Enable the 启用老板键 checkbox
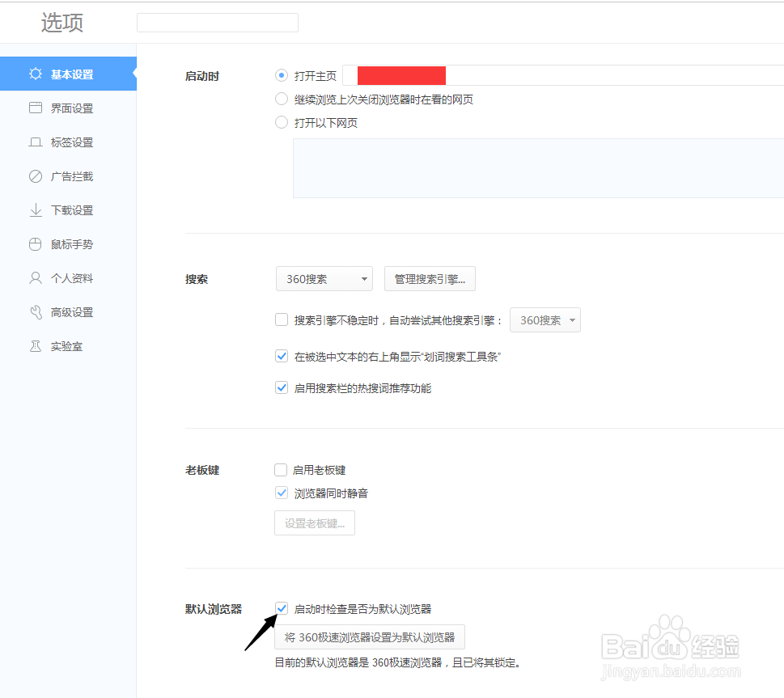Image resolution: width=784 pixels, height=698 pixels. [x=282, y=469]
